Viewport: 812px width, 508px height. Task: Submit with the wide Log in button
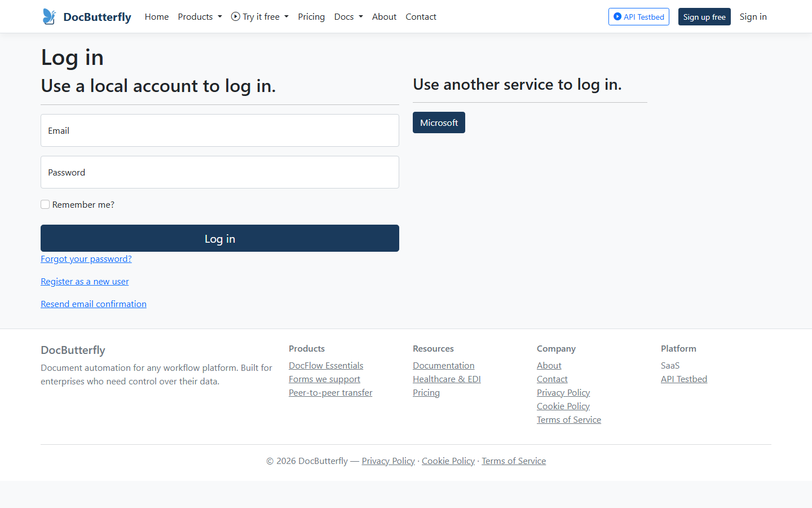click(220, 238)
